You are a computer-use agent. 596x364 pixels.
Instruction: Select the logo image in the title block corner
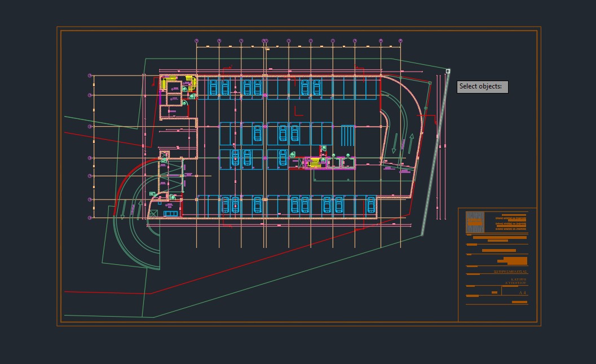[x=474, y=221]
